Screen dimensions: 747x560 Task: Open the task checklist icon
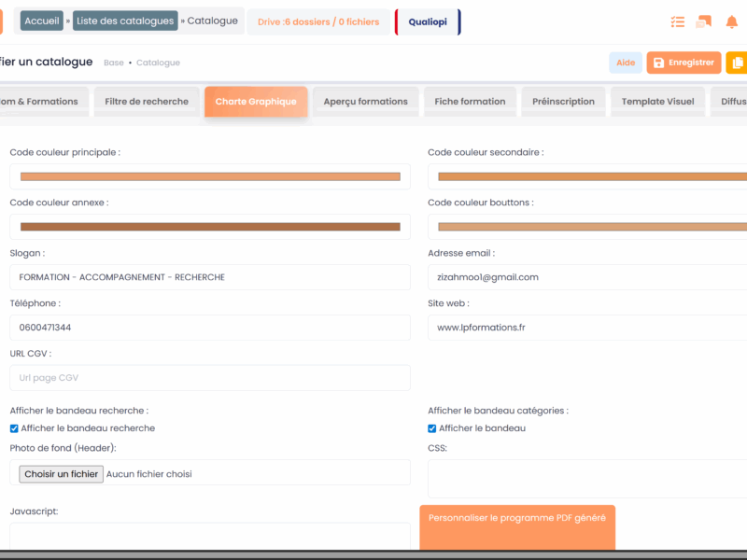[677, 21]
